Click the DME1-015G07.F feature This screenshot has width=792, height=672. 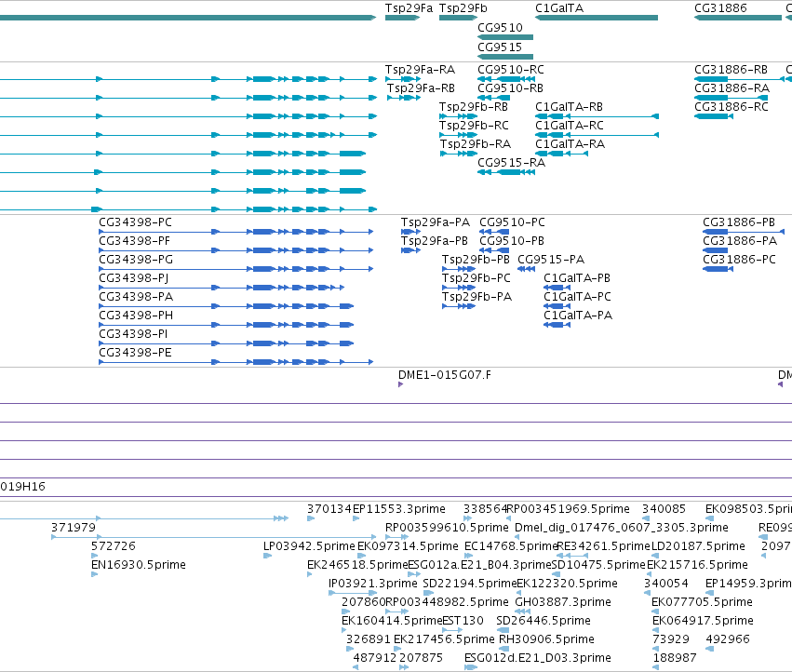coord(444,375)
